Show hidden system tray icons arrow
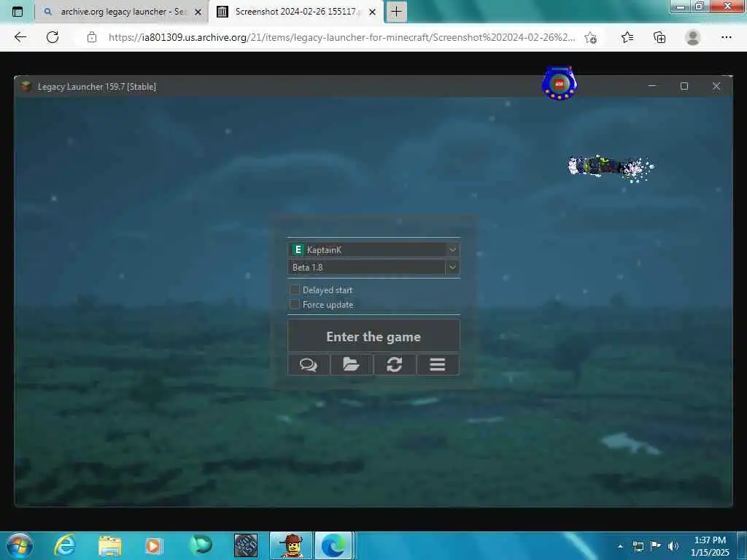747x560 pixels. click(620, 546)
